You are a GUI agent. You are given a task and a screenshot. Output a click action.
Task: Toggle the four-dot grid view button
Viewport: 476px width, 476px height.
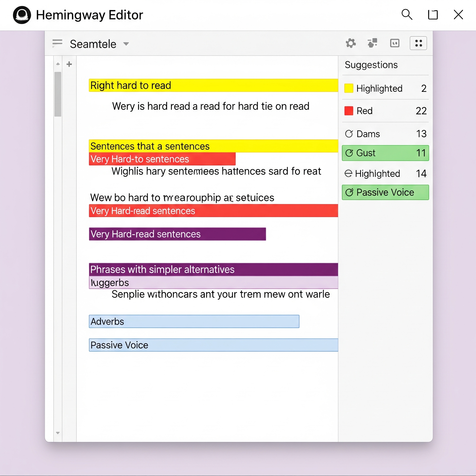(418, 43)
